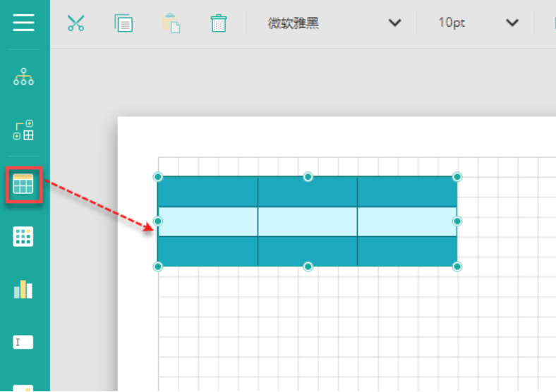Image resolution: width=556 pixels, height=392 pixels.
Task: Select the group expand icon in sidebar
Action: [x=23, y=130]
